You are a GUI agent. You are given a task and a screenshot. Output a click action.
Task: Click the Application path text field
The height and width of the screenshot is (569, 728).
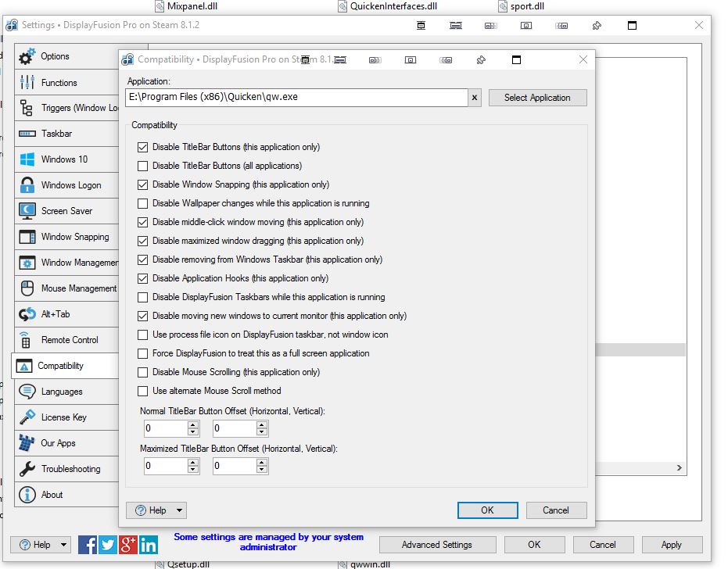coord(297,98)
